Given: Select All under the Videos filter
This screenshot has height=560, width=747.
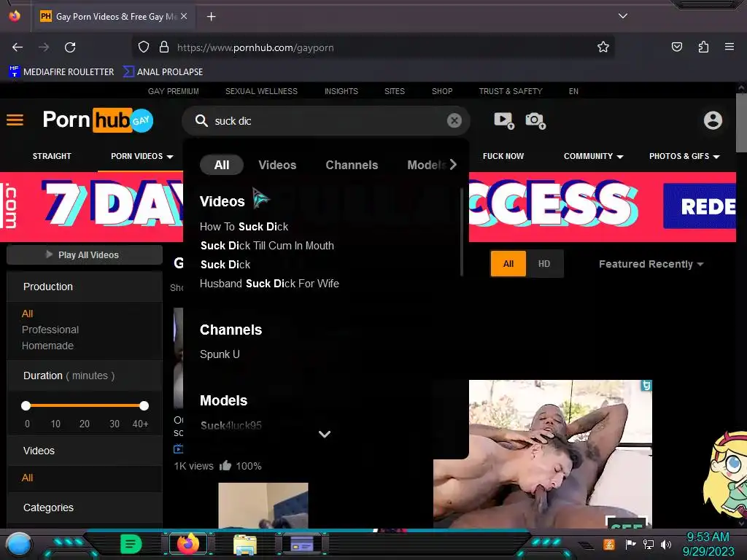Looking at the screenshot, I should pos(27,478).
